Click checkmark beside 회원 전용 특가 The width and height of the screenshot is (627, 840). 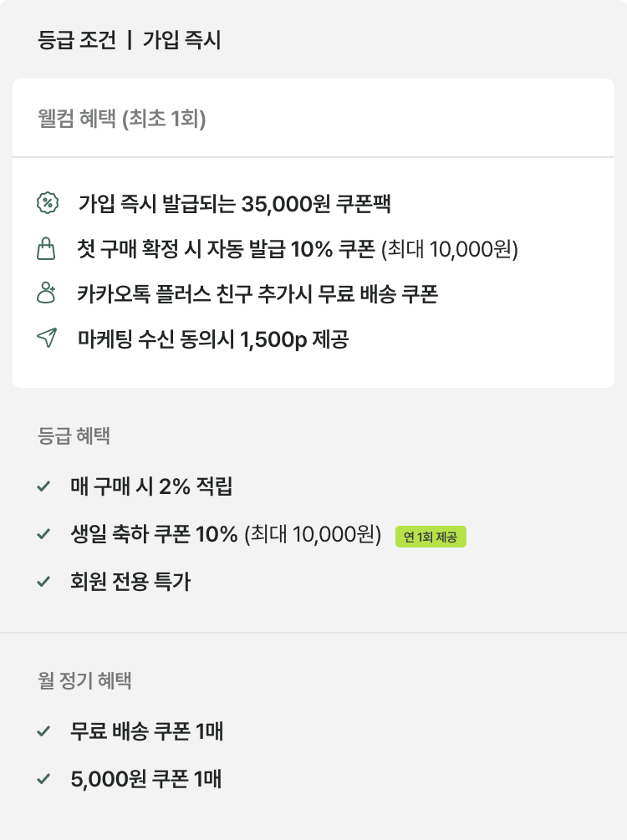(44, 582)
